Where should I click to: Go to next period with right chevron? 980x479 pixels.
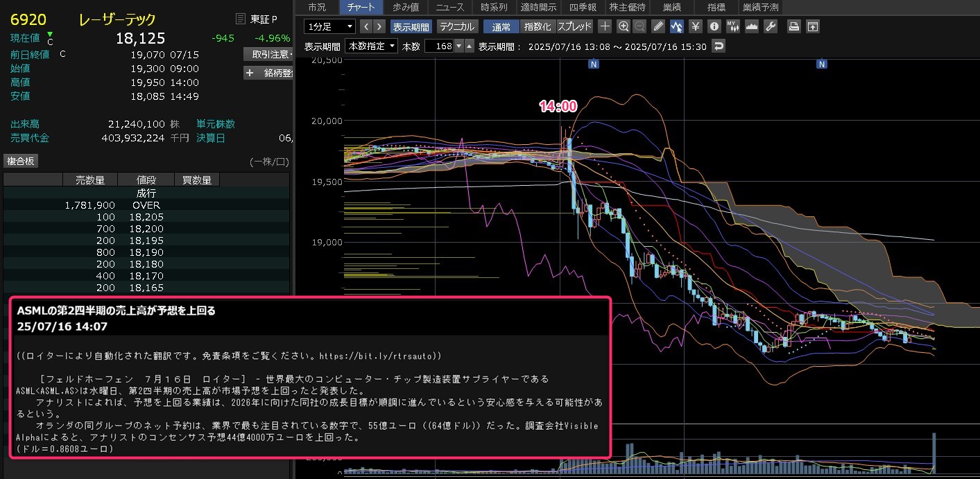(x=380, y=26)
